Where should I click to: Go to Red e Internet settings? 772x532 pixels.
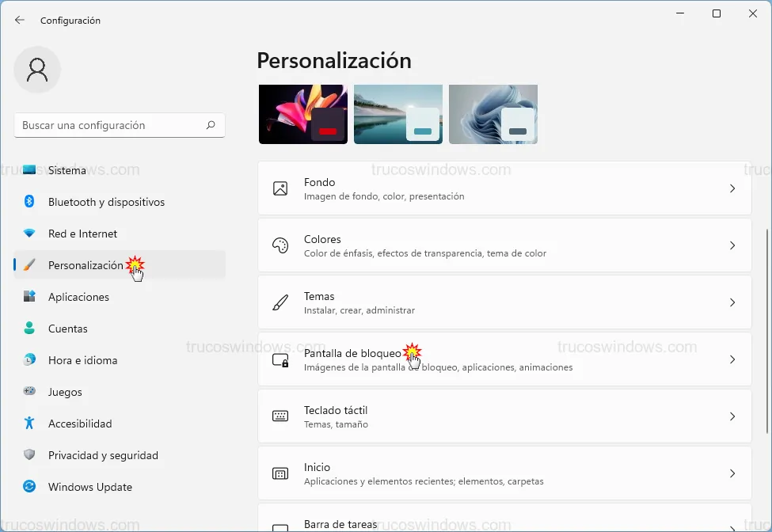coord(82,234)
